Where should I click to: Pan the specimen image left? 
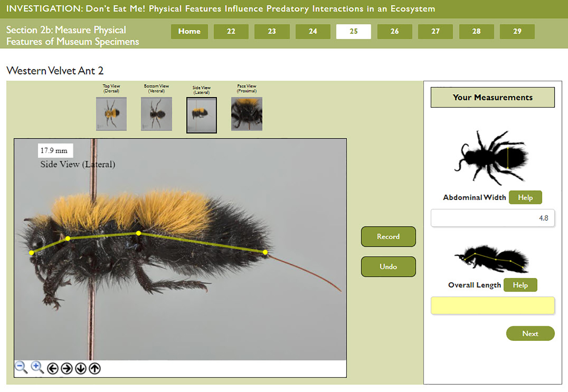coord(53,368)
